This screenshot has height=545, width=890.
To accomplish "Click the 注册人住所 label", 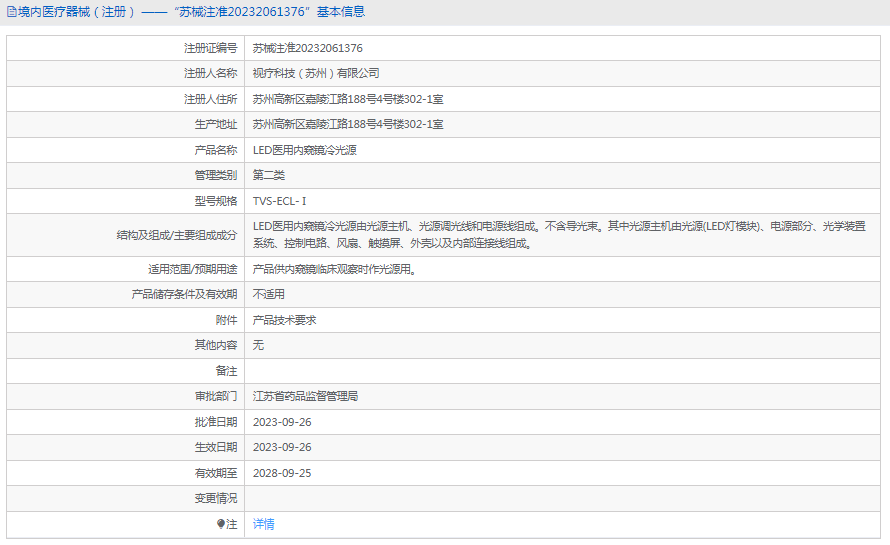I will click(211, 99).
